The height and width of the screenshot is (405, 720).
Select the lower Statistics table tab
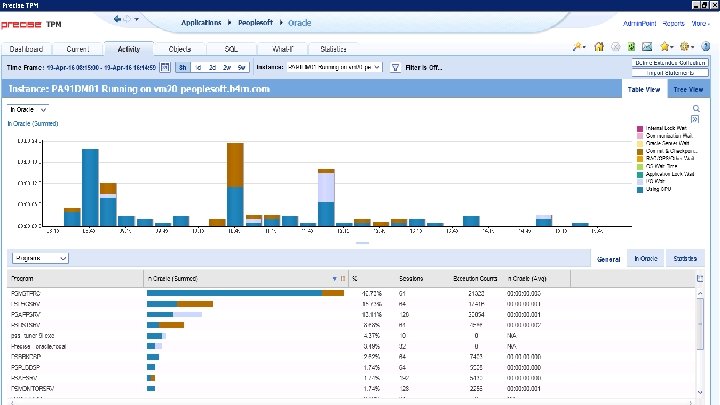click(x=685, y=259)
